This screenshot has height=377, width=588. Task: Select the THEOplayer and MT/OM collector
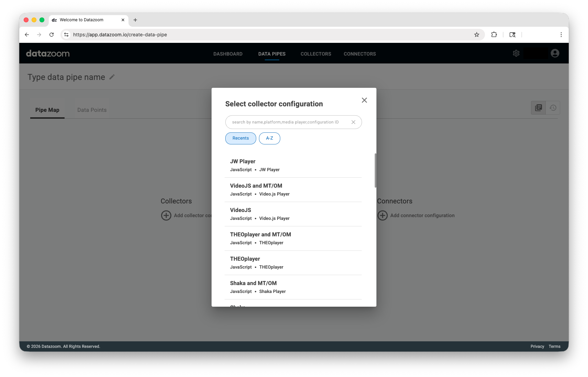click(x=293, y=238)
